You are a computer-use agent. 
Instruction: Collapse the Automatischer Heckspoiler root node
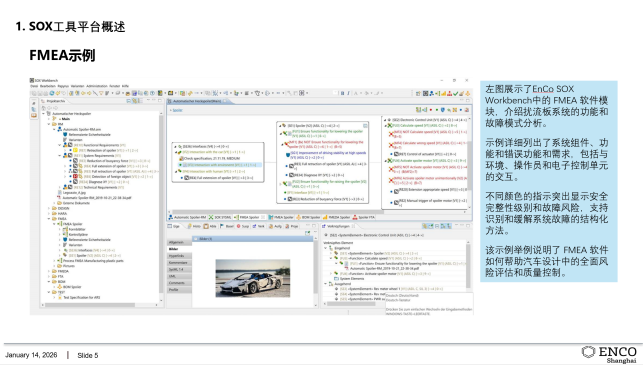tap(44, 114)
